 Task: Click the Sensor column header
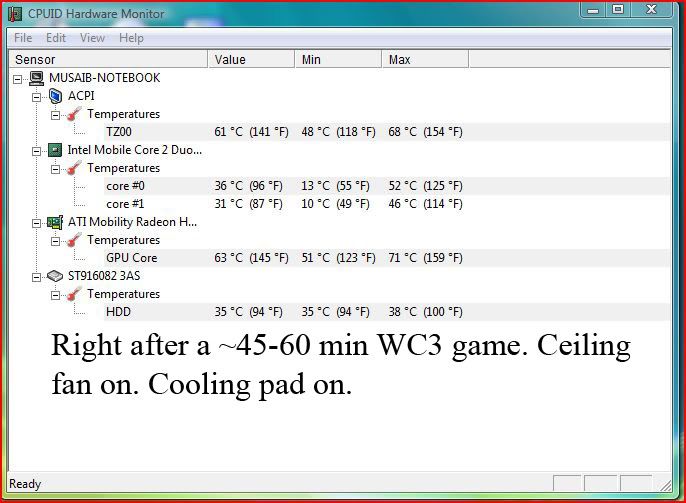point(108,59)
